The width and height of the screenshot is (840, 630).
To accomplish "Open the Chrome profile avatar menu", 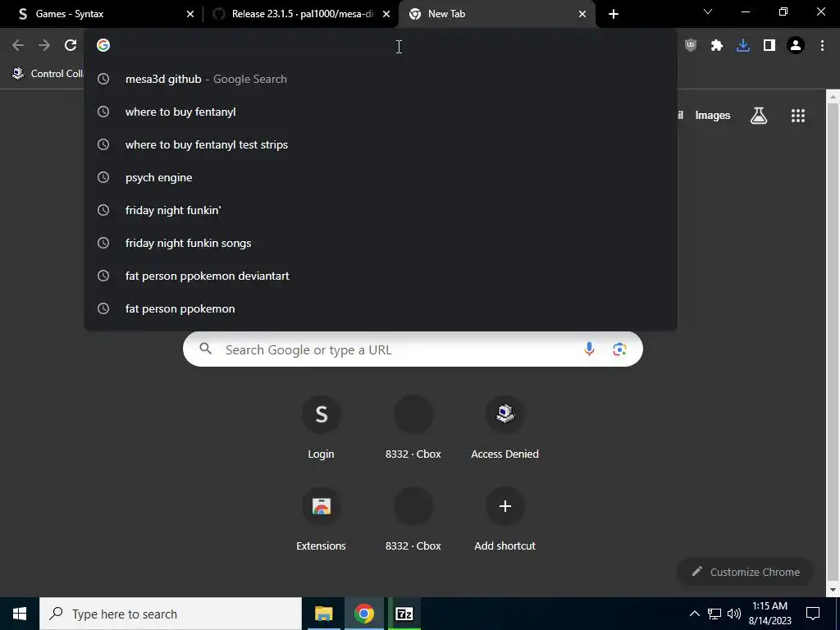I will point(796,46).
